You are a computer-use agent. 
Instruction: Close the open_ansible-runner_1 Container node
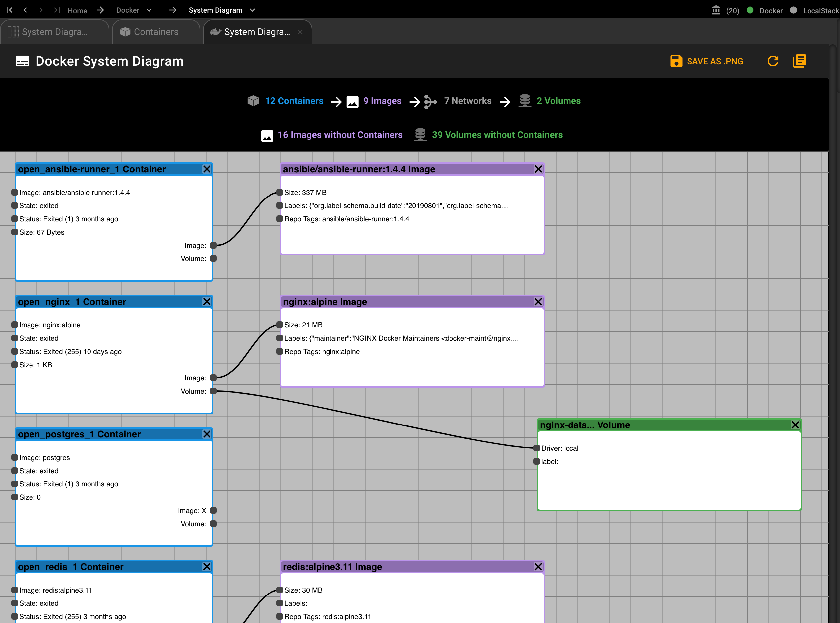(207, 169)
